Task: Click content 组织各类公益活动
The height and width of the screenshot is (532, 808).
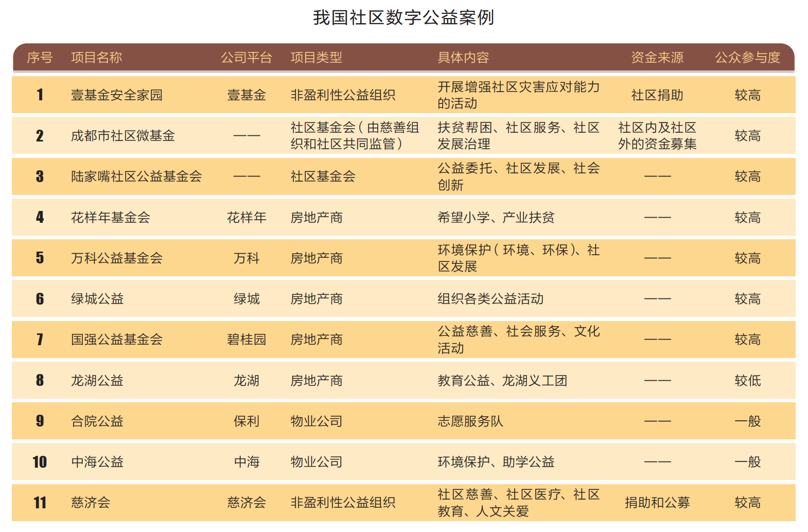Action: point(490,299)
